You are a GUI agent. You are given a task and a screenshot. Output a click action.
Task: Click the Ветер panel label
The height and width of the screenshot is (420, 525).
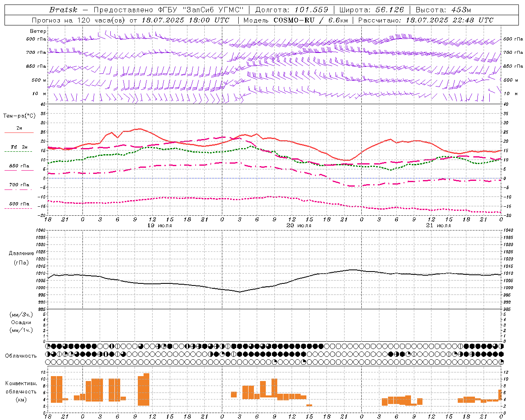(38, 31)
